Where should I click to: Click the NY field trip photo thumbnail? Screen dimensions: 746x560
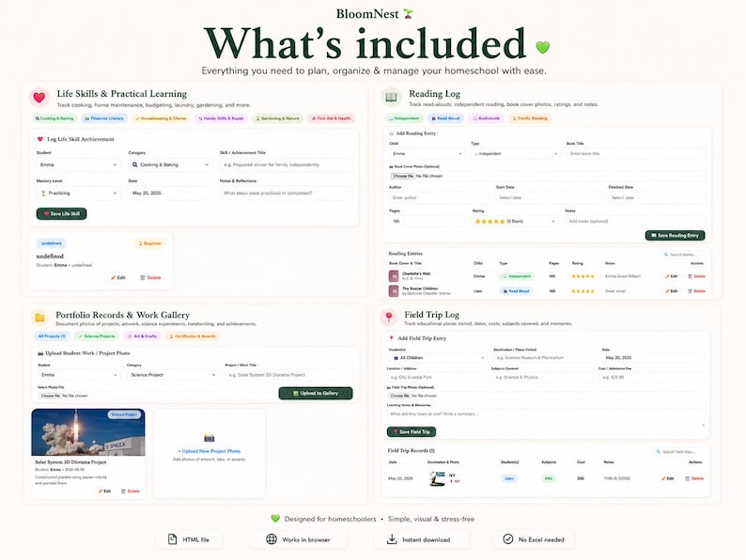(x=437, y=478)
